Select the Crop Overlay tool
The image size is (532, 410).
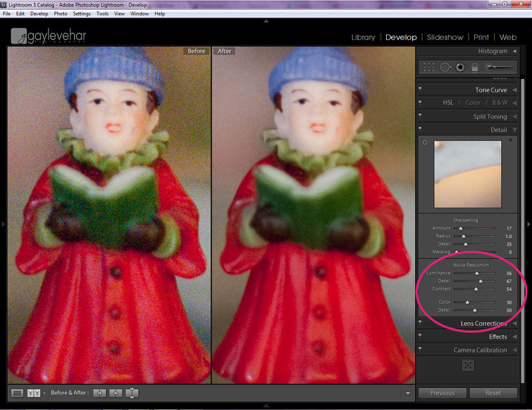[429, 67]
